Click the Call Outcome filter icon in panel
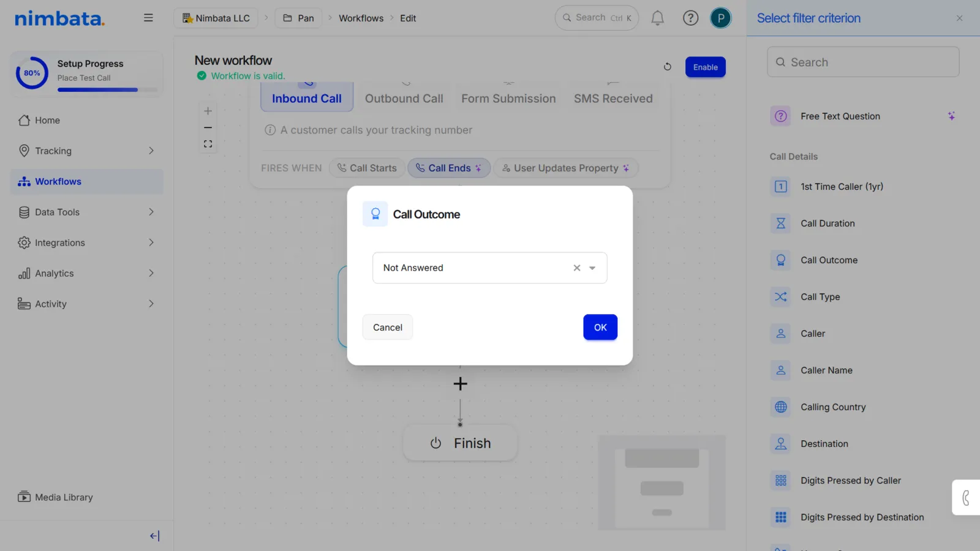Screen dimensions: 980x551 780,260
